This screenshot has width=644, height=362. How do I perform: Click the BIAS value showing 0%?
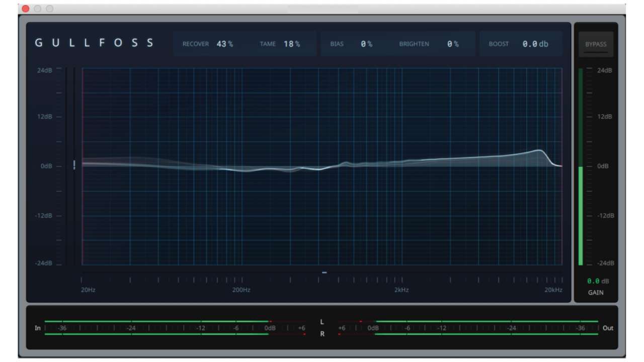click(x=366, y=44)
